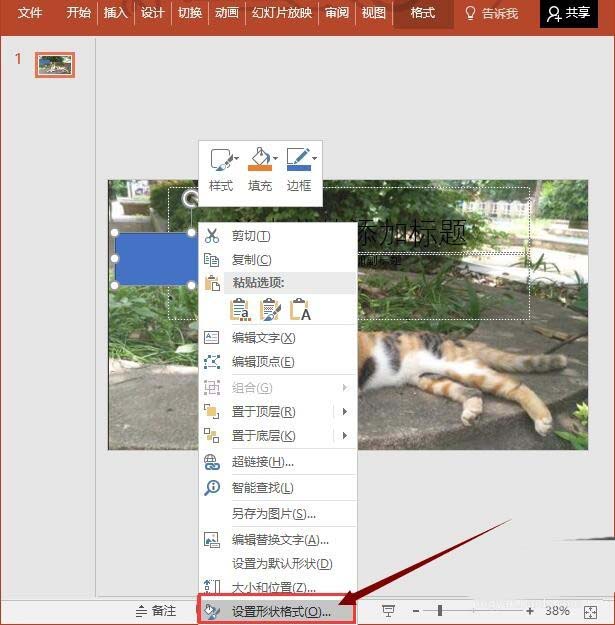The width and height of the screenshot is (615, 625).
Task: Click the edit text icon
Action: point(212,338)
